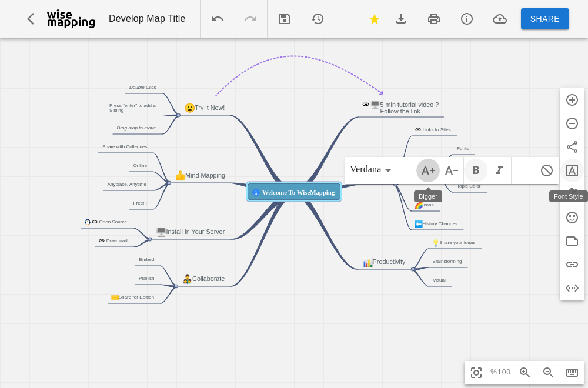Click the crossed-circle reset icon
This screenshot has height=388, width=588.
tap(547, 170)
